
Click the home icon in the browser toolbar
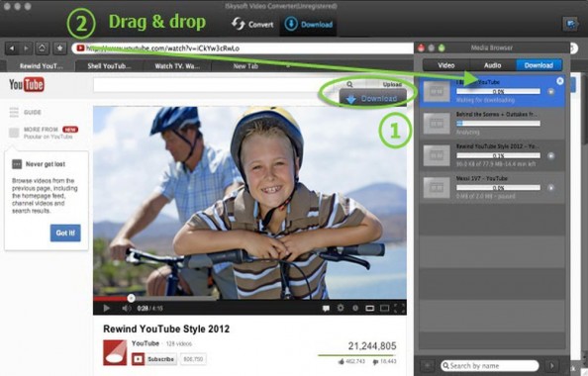[x=43, y=48]
